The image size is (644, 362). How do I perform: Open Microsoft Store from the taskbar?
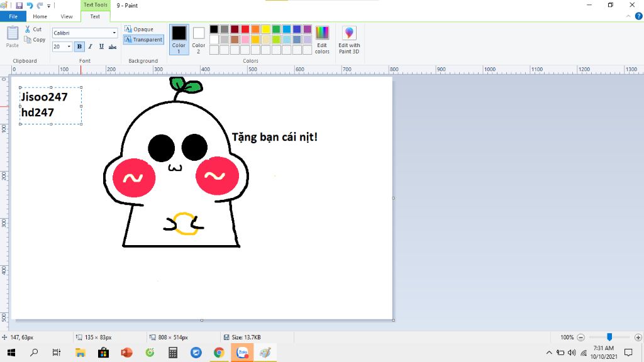click(x=104, y=353)
